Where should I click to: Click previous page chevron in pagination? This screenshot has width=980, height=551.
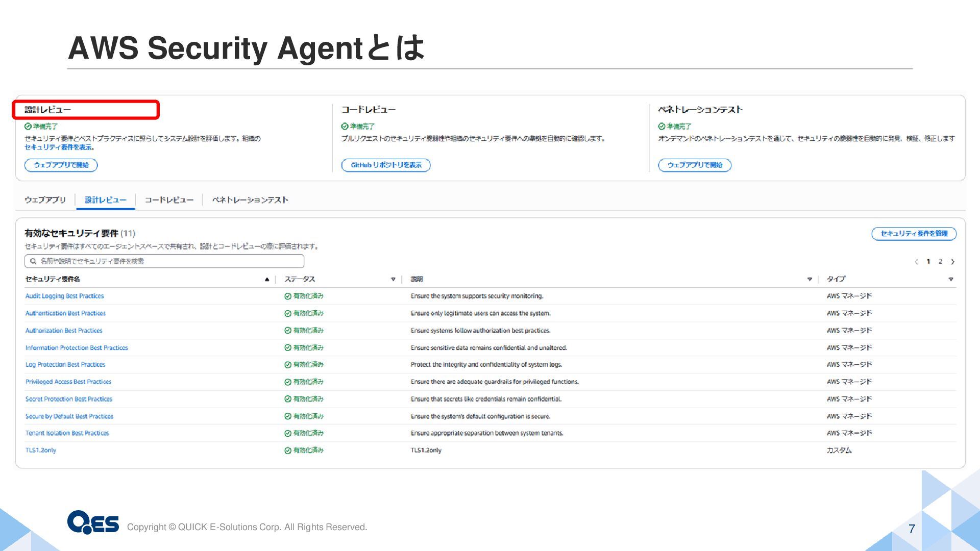tap(916, 262)
